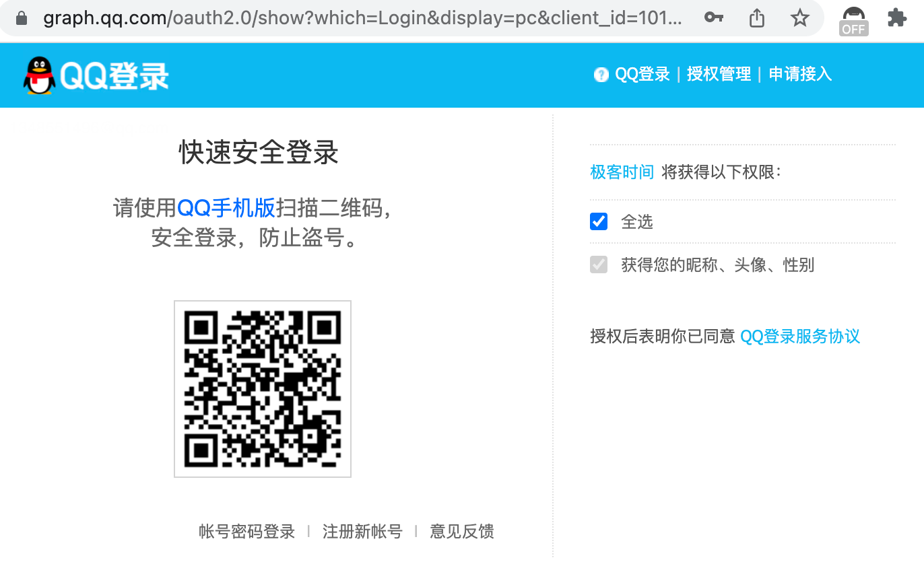Open the 极客时间 app link
924x564 pixels.
(x=622, y=172)
